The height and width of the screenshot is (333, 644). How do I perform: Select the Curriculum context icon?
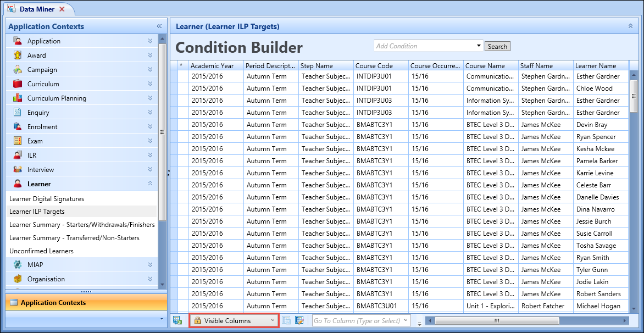coord(16,84)
